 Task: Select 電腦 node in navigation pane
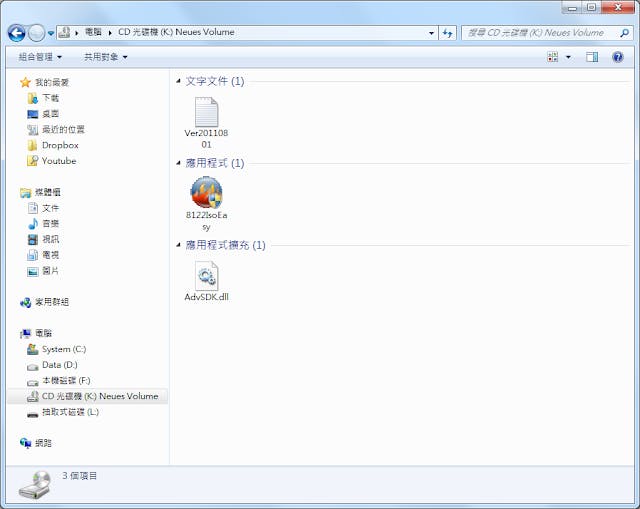pyautogui.click(x=36, y=333)
